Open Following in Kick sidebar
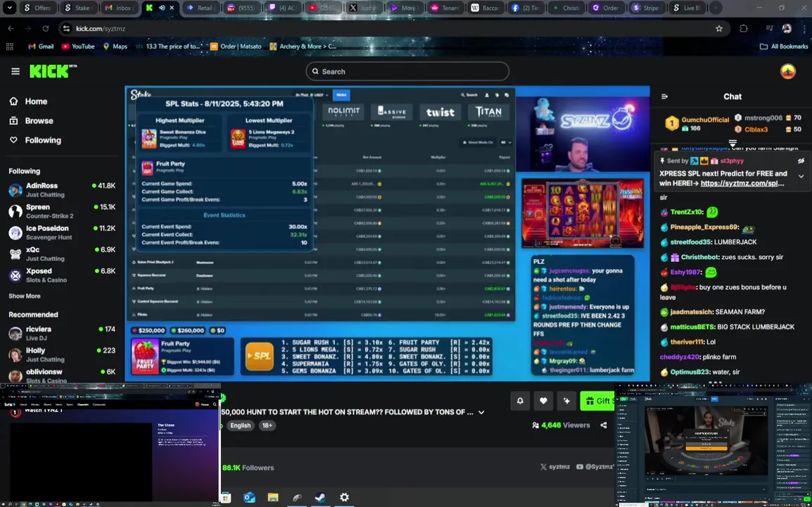 tap(35, 141)
